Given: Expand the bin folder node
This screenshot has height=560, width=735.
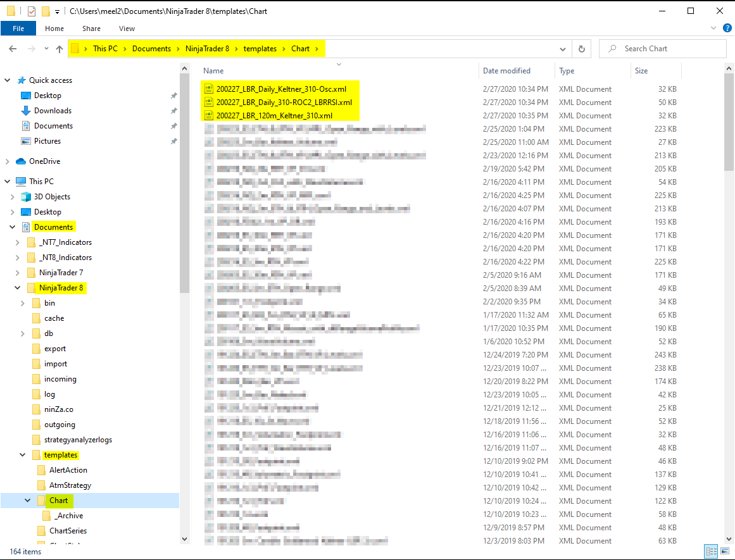Looking at the screenshot, I should click(23, 303).
